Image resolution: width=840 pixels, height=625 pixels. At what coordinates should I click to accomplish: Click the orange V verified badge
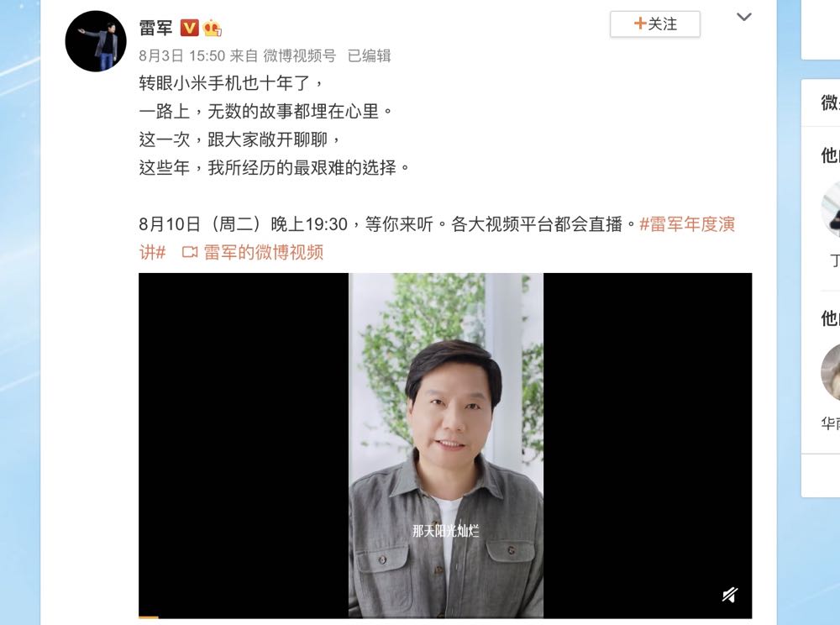pyautogui.click(x=189, y=28)
